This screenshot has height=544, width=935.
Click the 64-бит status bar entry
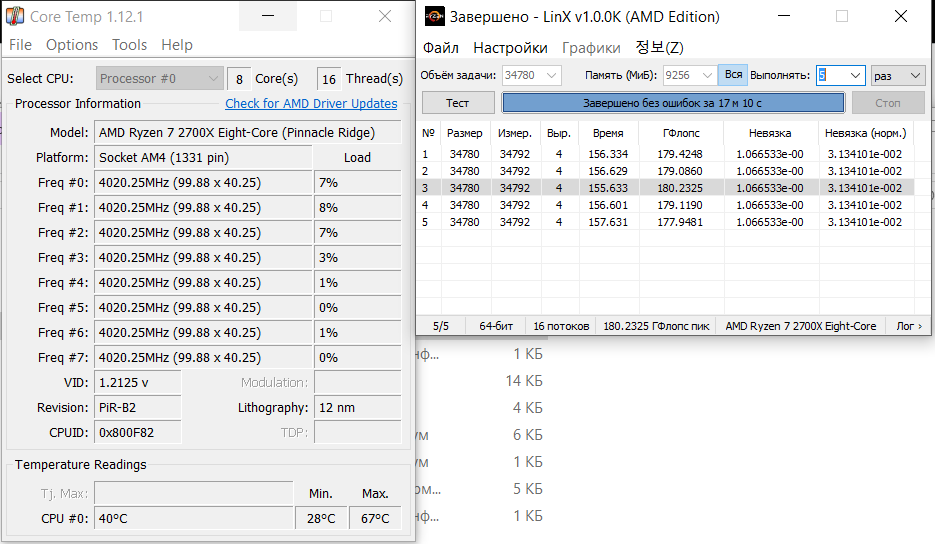point(496,326)
